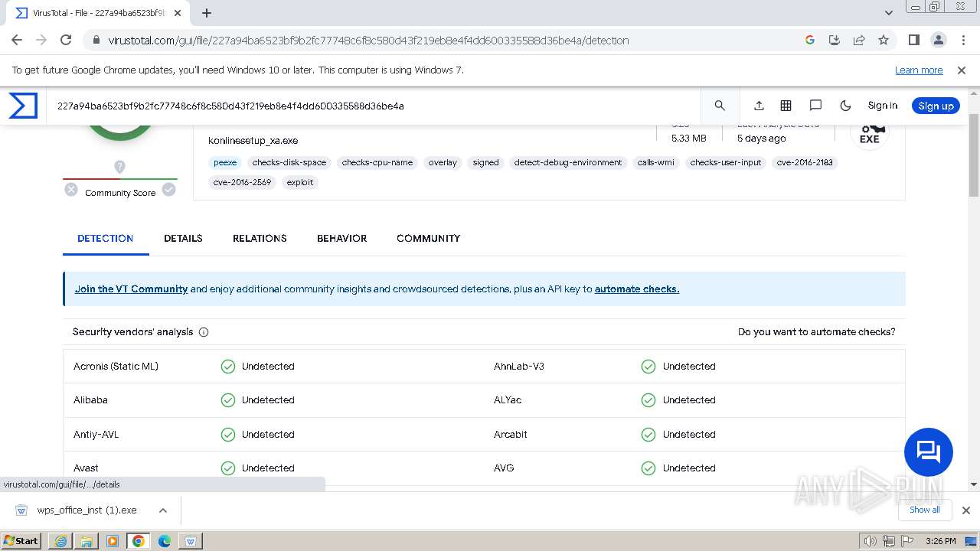
Task: Open the blue chat bubble button
Action: [x=928, y=452]
